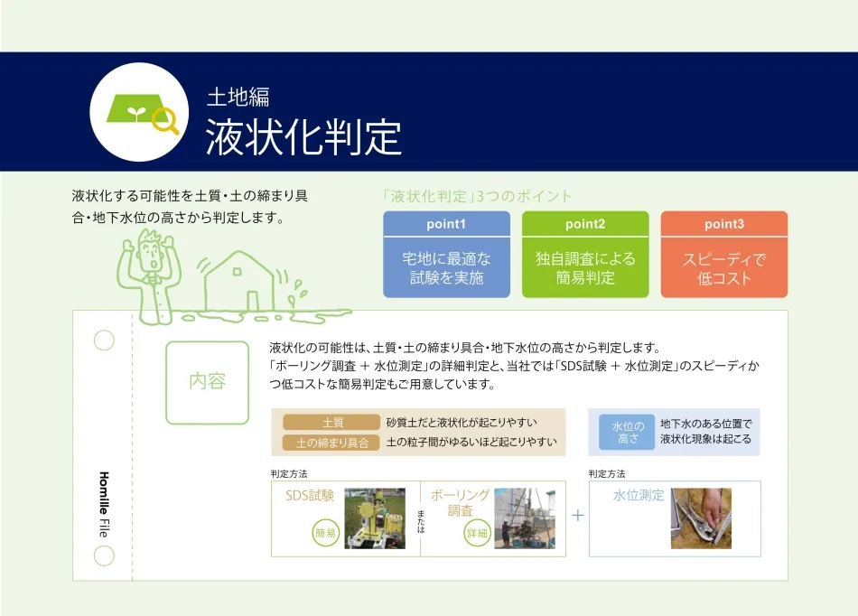
Task: Click the intro sentence 液状化する可能性を土質
Action: 190,207
